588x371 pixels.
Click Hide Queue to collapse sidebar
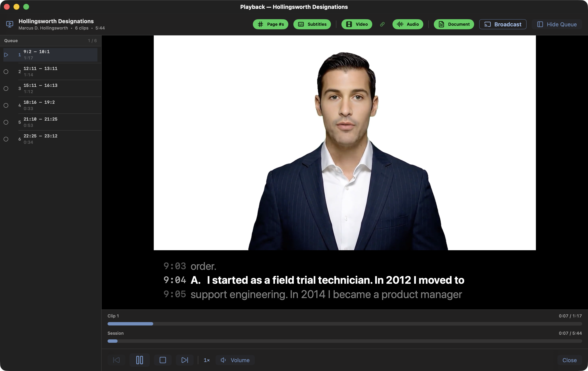tap(557, 24)
